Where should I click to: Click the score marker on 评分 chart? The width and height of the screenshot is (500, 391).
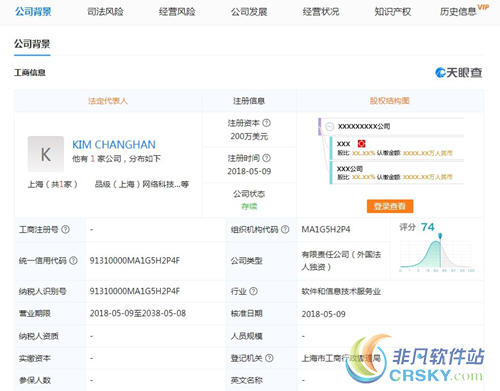coord(440,236)
